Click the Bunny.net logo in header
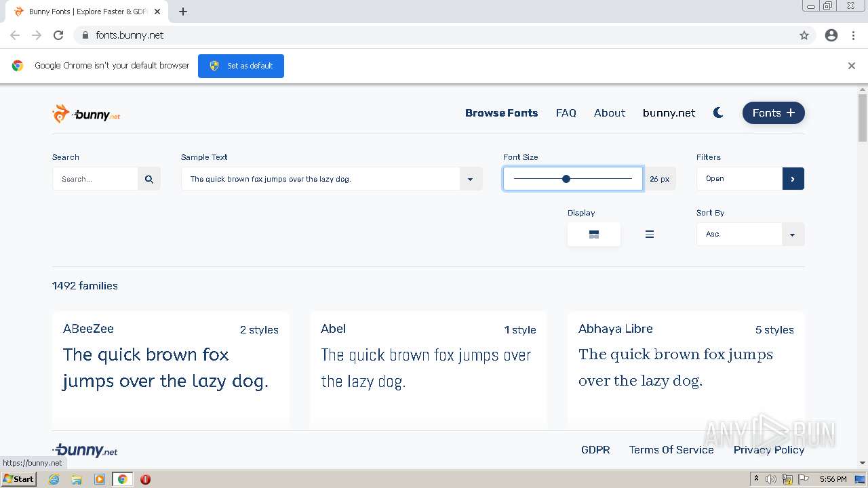868x488 pixels. (86, 114)
